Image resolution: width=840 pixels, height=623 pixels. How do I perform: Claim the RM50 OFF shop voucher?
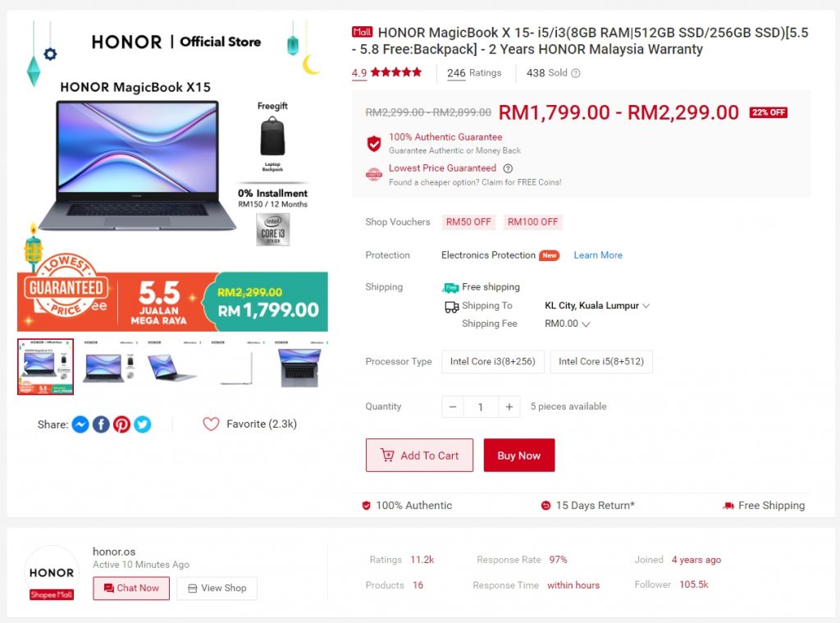click(468, 222)
